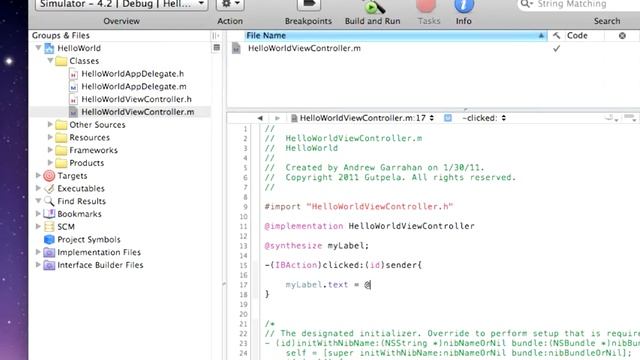Viewport: 640px width, 360px height.
Task: Open the Action gear dropdown
Action: click(x=230, y=4)
